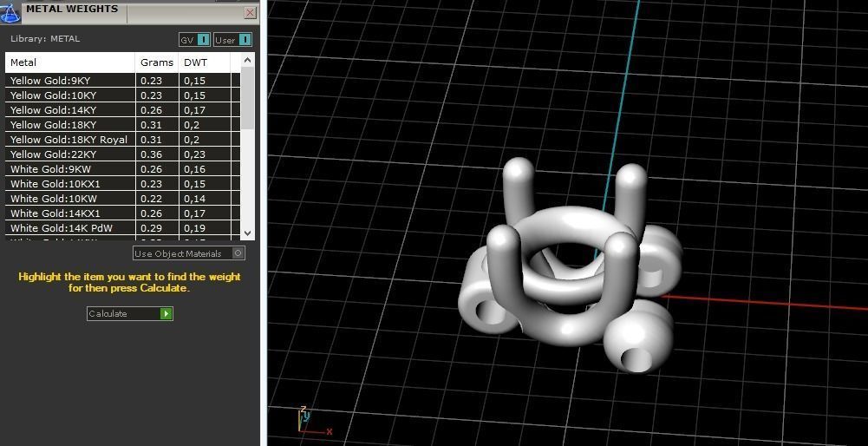Click Grams value 0.31 for Yellow Gold:18KY
Image resolution: width=868 pixels, height=446 pixels.
click(x=151, y=125)
